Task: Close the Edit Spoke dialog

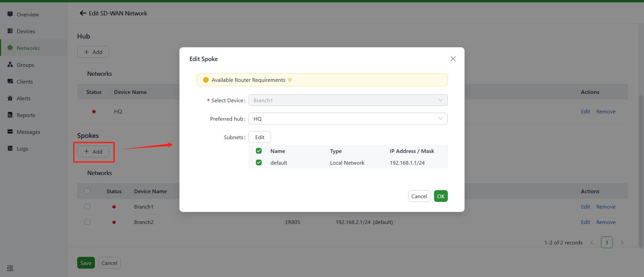Action: coord(453,59)
